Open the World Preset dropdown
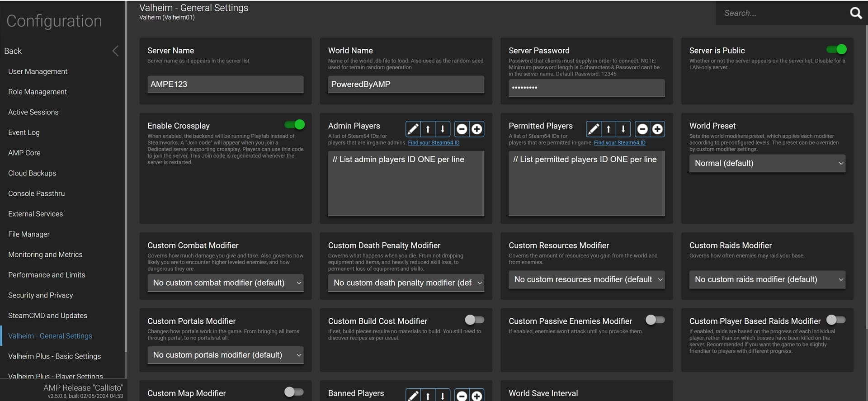The width and height of the screenshot is (868, 401). click(x=767, y=163)
